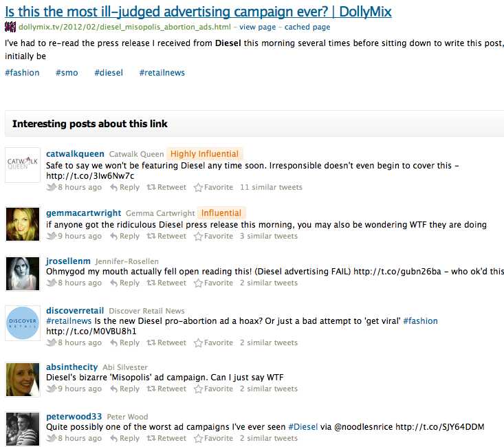Select the #retailnews hashtag under the summary
This screenshot has height=447, width=504.
(x=162, y=72)
